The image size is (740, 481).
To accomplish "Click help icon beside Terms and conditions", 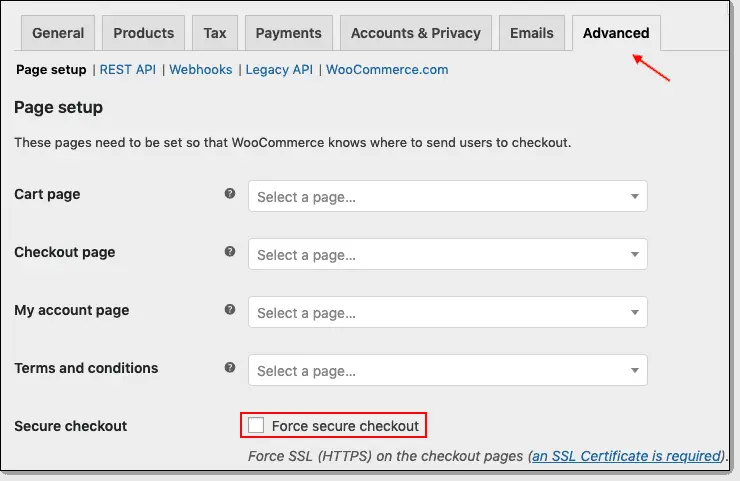I will (x=230, y=368).
